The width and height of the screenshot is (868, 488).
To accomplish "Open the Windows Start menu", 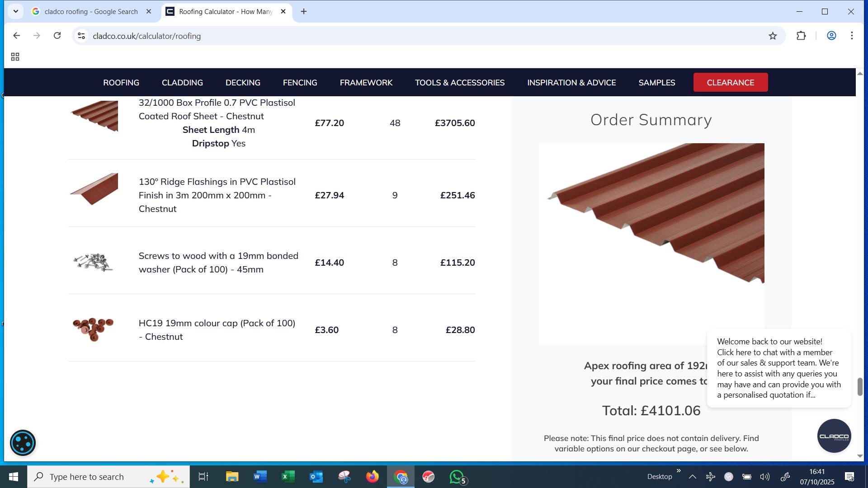I will (x=14, y=477).
